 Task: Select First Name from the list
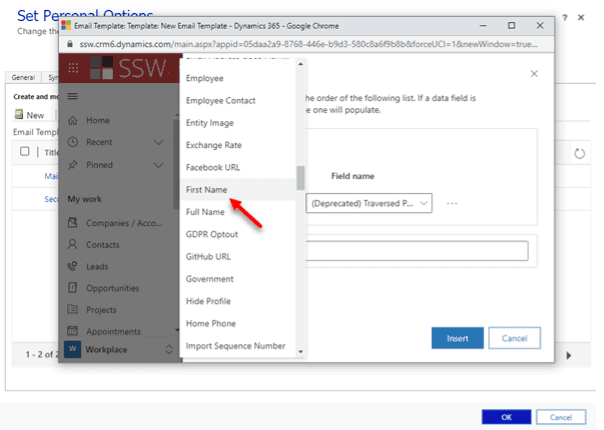pos(207,189)
